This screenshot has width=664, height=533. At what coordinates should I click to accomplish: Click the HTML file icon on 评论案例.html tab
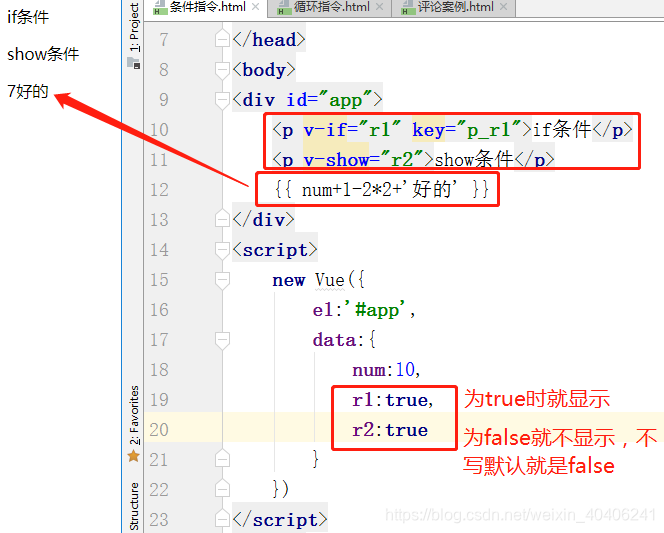[x=407, y=7]
